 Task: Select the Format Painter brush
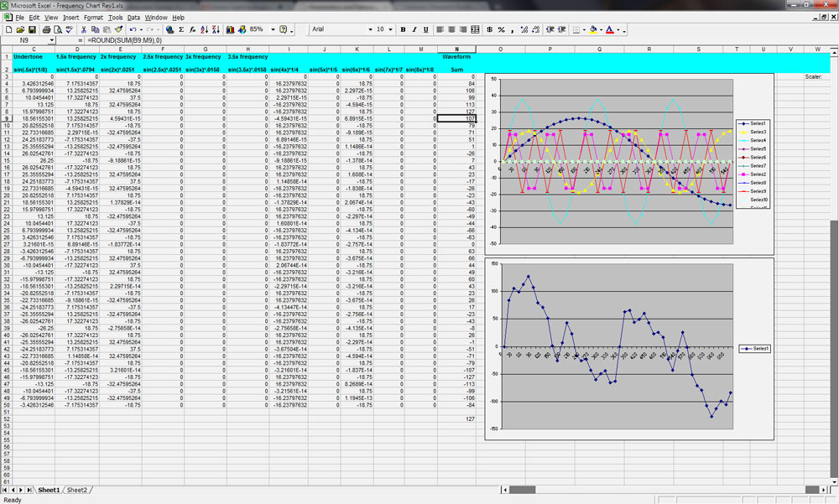click(x=119, y=29)
